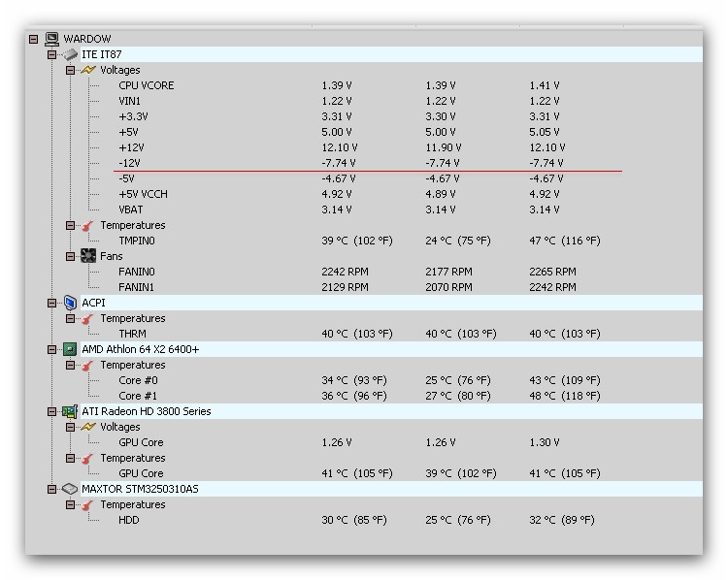Click the 2070 RPM FANIN1 minimum

click(x=448, y=287)
